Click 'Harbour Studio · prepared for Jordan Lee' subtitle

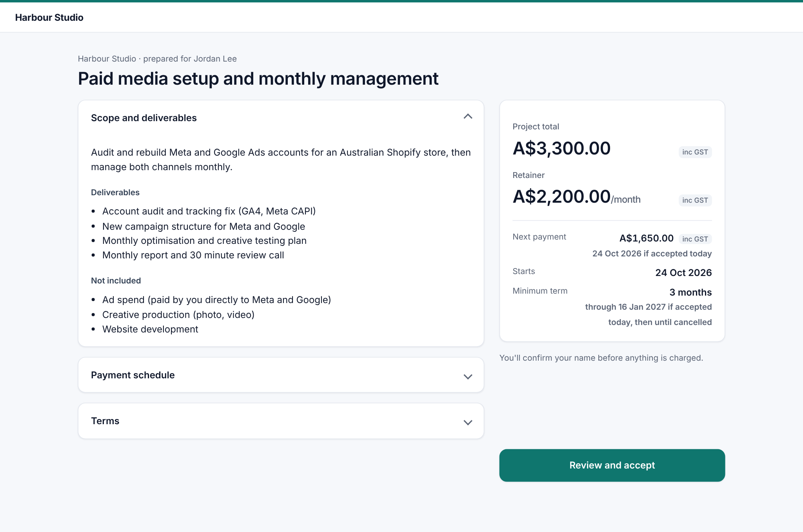coord(157,59)
